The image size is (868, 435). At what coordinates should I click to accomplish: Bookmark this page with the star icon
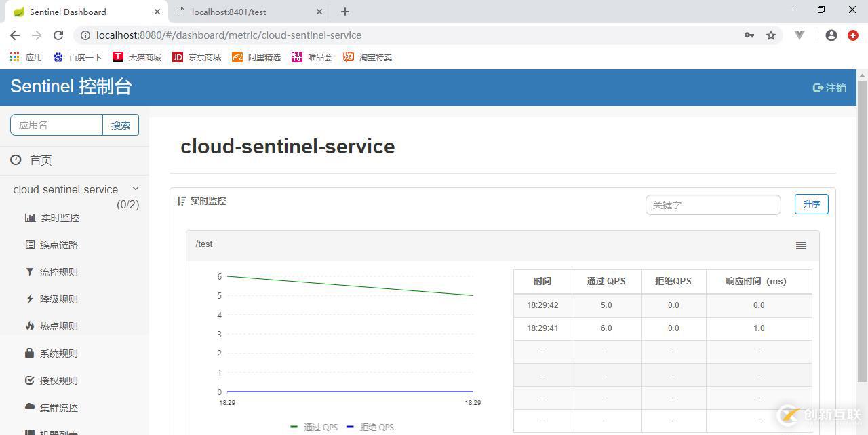point(771,35)
